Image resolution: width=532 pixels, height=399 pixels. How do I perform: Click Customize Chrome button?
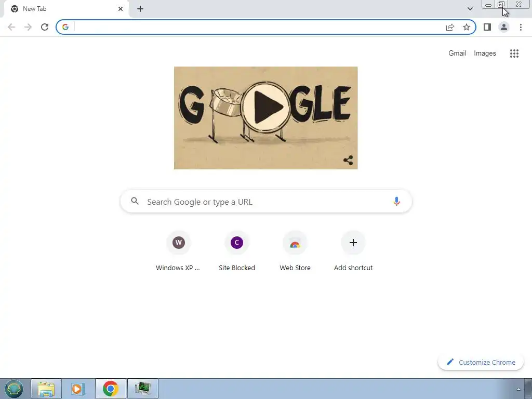481,362
